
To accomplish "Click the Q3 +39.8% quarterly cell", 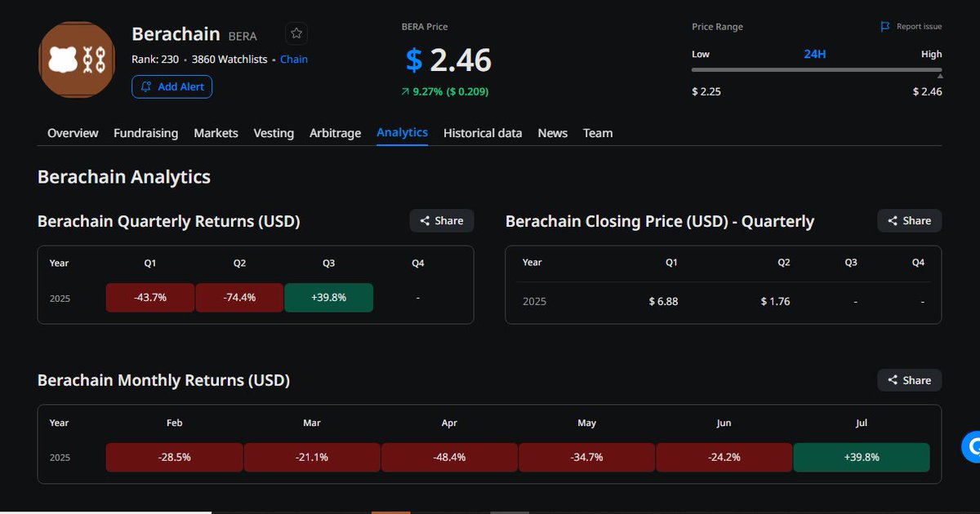I will coord(328,298).
